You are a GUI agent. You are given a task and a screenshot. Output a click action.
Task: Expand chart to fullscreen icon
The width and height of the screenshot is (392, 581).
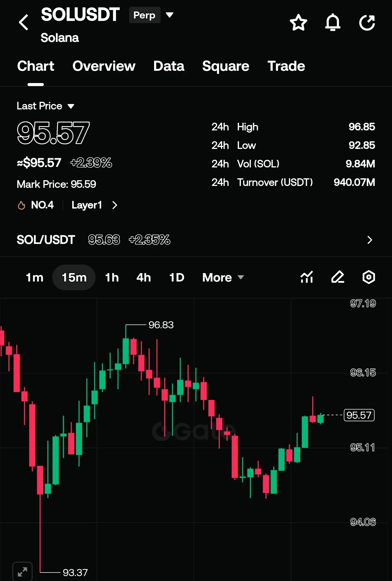coord(22,571)
